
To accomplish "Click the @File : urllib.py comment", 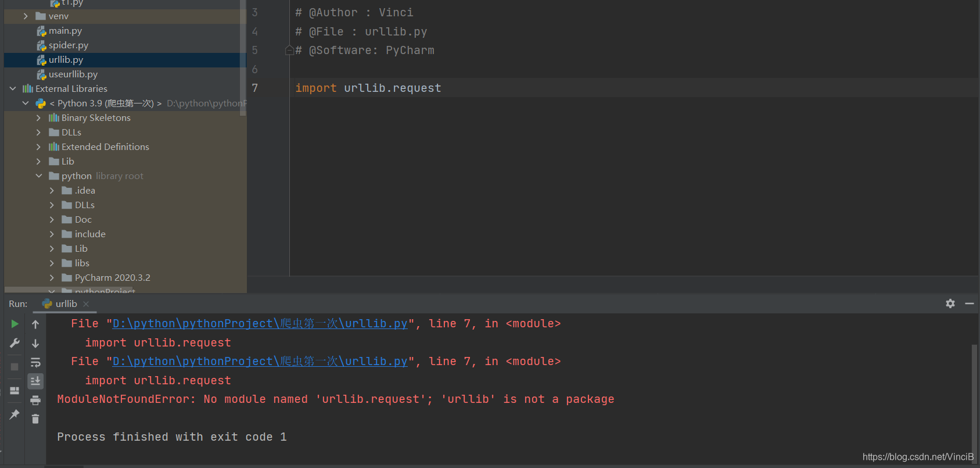I will 361,32.
